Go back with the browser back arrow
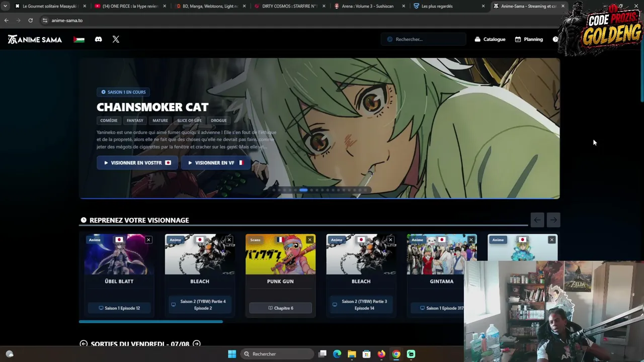 point(6,20)
